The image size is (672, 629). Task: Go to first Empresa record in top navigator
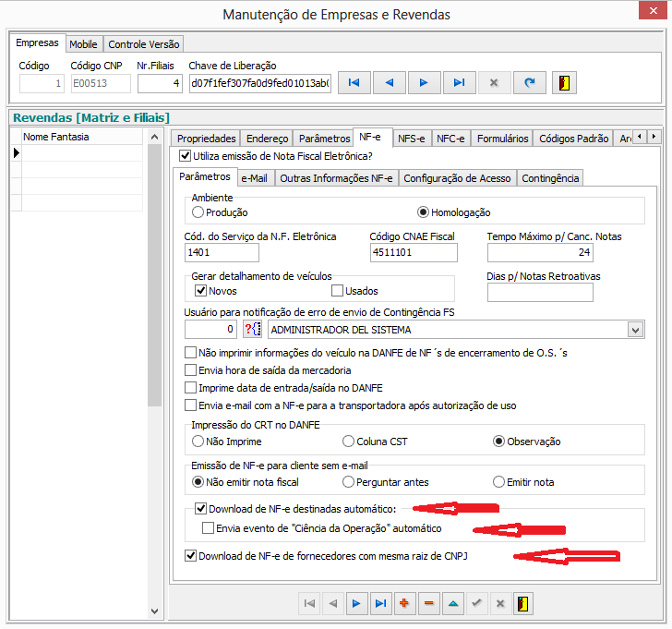coord(354,83)
